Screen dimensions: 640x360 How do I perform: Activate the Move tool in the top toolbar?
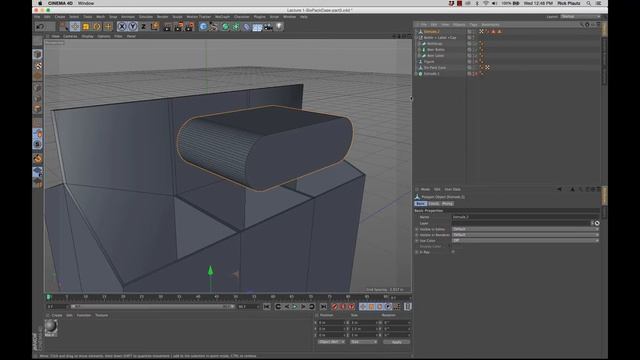pyautogui.click(x=75, y=27)
